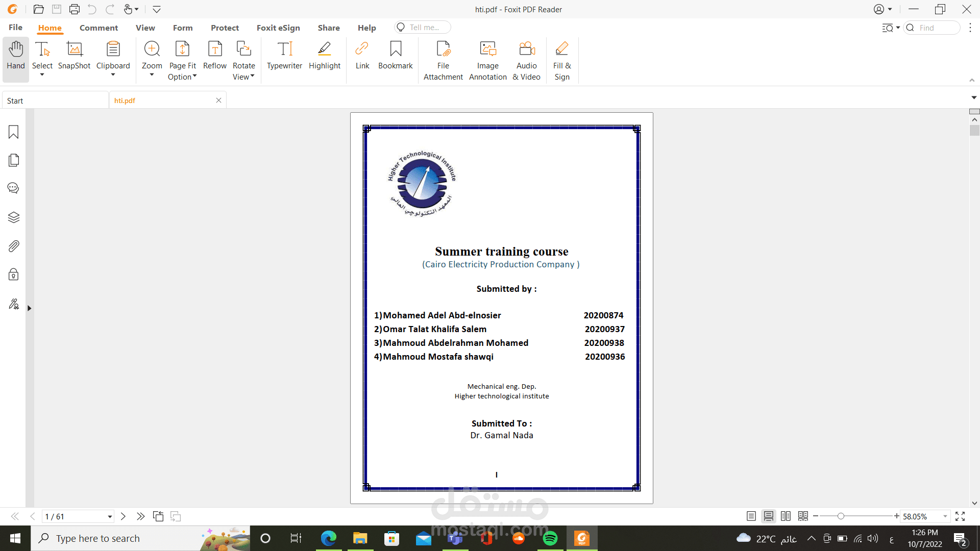This screenshot has height=551, width=980.
Task: Open the File menu
Action: [x=15, y=28]
